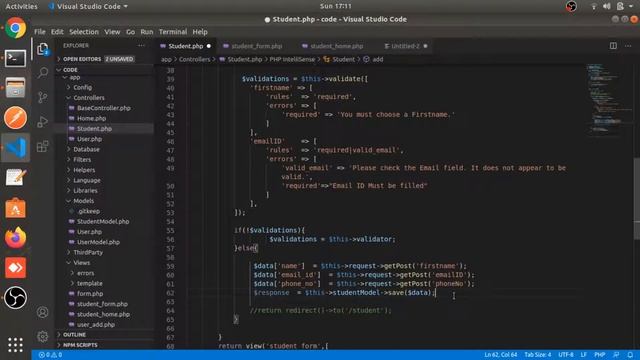Open BaseController.php in explorer
This screenshot has height=360, width=640.
click(x=104, y=108)
